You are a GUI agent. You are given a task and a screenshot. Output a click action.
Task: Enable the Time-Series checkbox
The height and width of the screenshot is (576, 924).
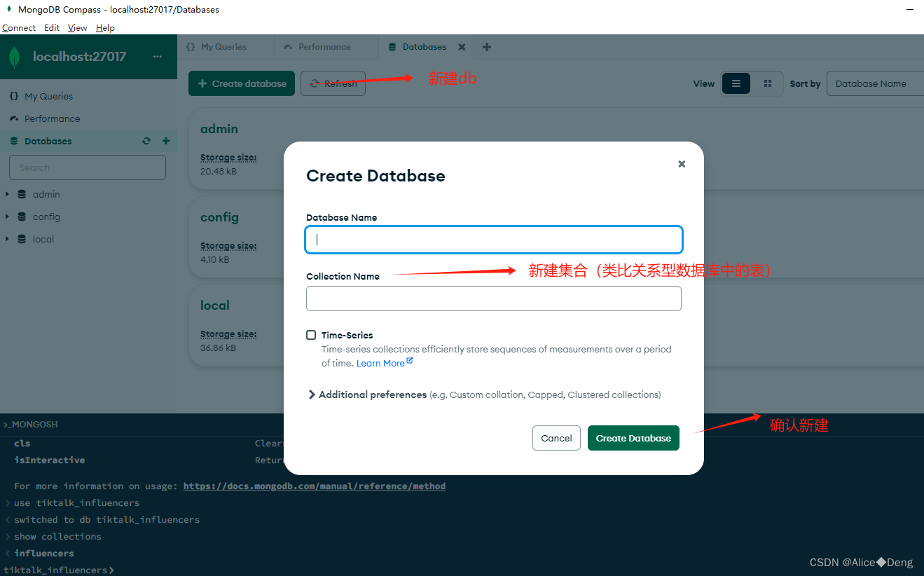pyautogui.click(x=310, y=334)
